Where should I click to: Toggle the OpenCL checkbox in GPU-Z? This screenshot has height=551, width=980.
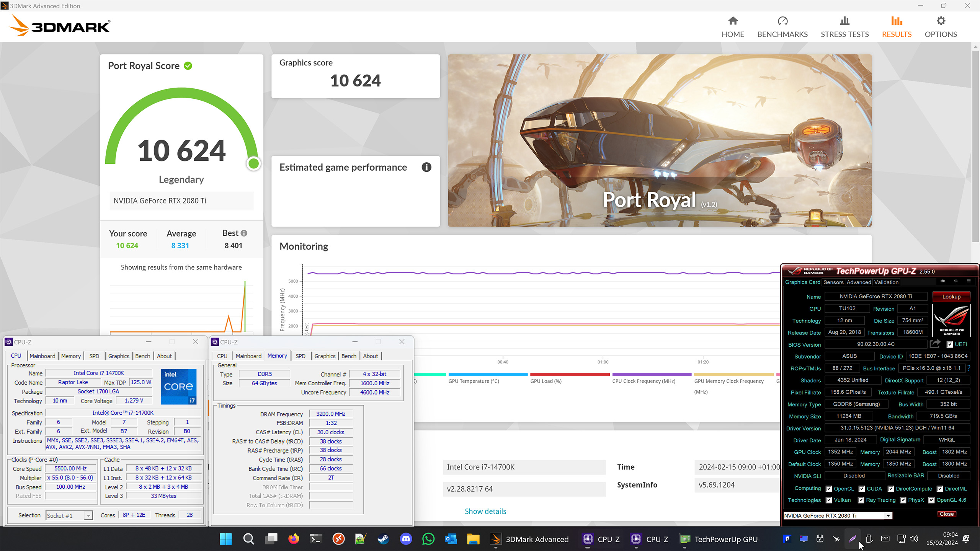click(829, 489)
